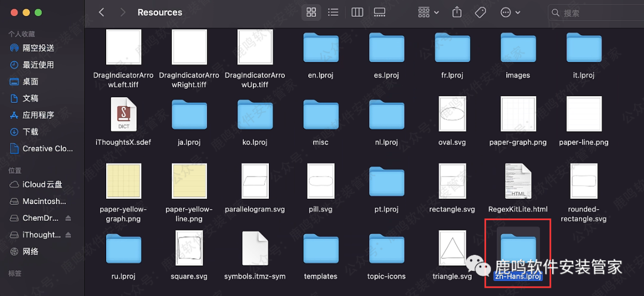Open 隔空投送 in sidebar
644x296 pixels.
pos(38,48)
